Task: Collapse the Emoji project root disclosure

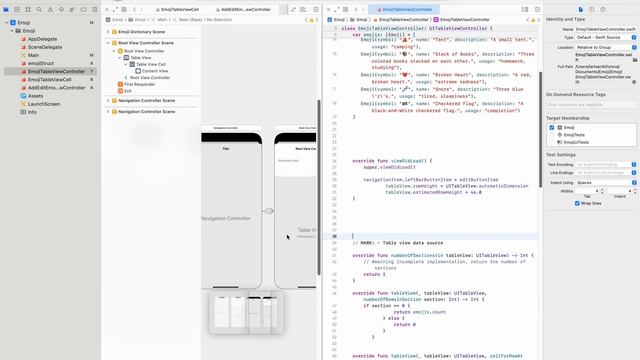Action: 7,22
